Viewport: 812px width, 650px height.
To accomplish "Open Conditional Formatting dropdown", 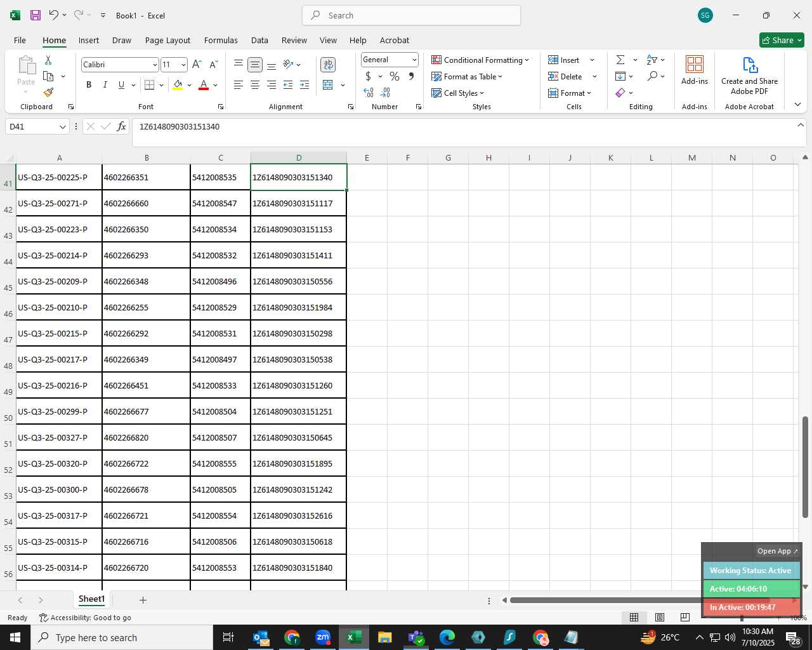I will click(480, 60).
